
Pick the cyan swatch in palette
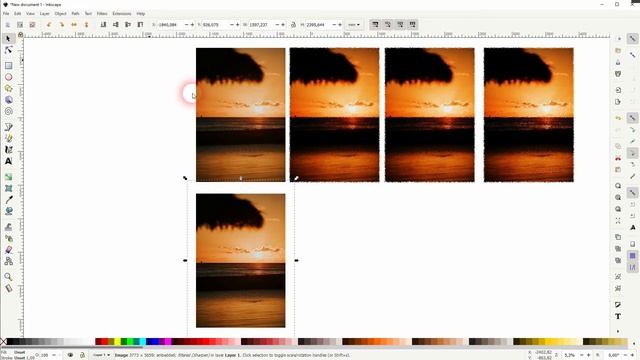pos(143,342)
